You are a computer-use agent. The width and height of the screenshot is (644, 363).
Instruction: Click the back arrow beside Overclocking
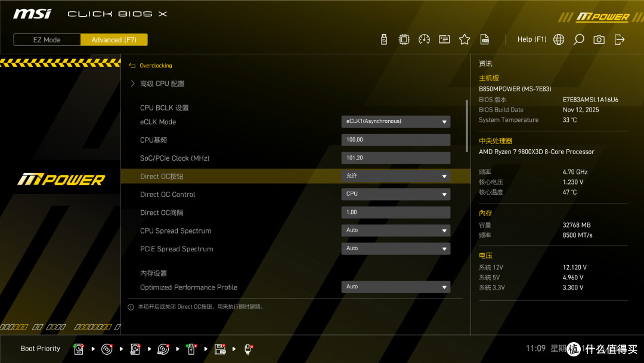(132, 66)
